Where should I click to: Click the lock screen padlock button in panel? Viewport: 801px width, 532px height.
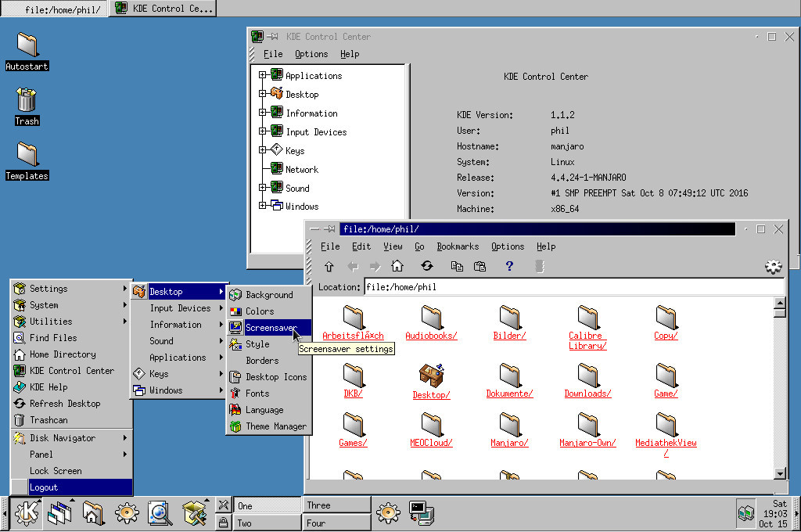[223, 523]
